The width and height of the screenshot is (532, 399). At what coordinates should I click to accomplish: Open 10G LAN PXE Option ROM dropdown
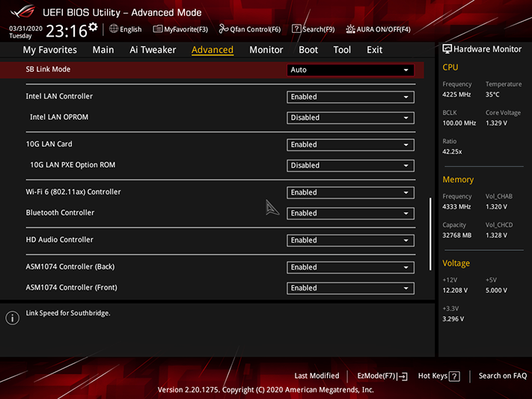click(350, 165)
